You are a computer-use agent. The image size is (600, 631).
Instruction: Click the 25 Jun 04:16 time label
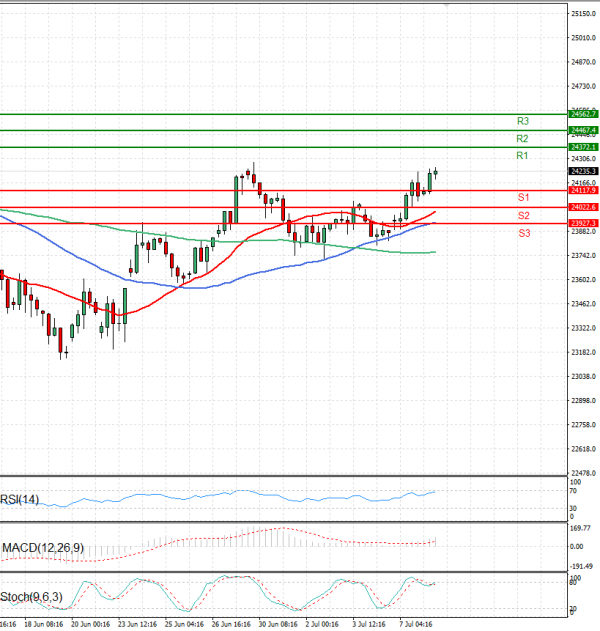coord(184,624)
